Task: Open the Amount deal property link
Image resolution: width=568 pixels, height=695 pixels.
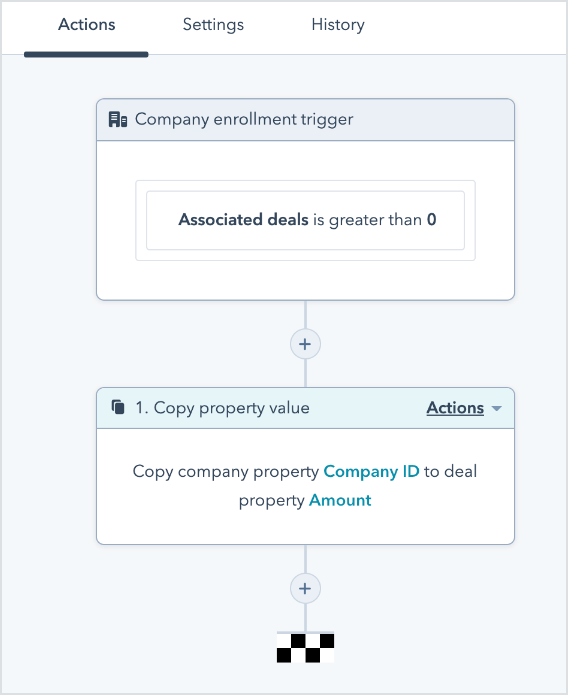Action: 340,500
